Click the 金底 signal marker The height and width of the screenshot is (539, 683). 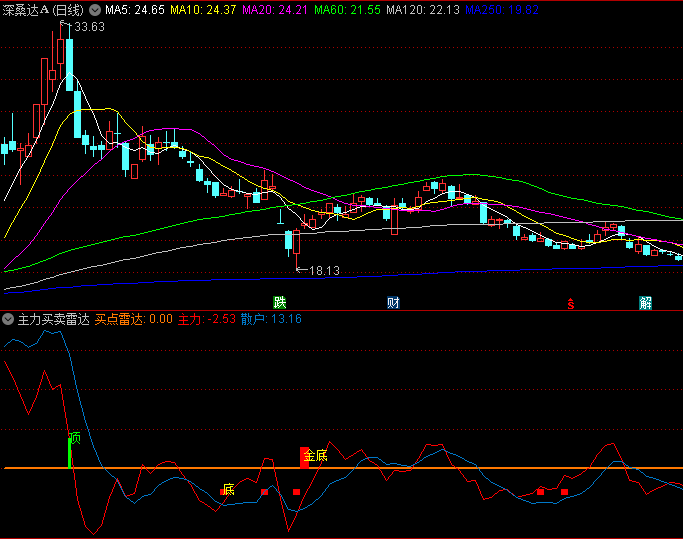click(x=314, y=456)
